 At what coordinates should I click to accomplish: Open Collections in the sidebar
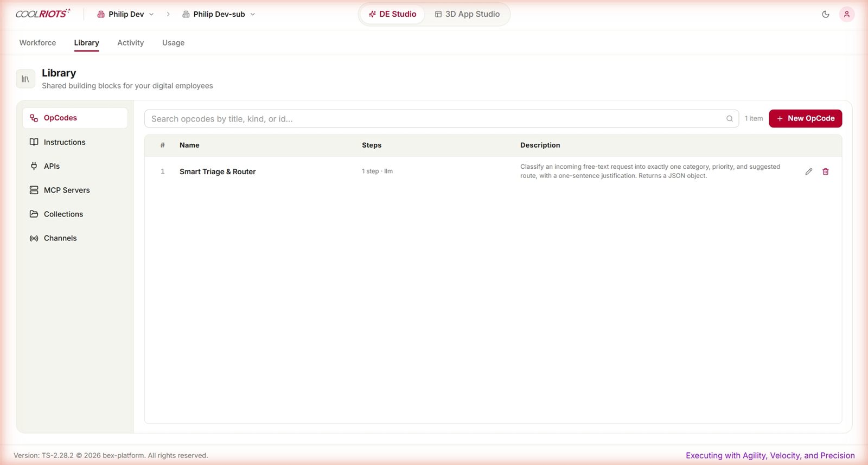tap(75, 214)
